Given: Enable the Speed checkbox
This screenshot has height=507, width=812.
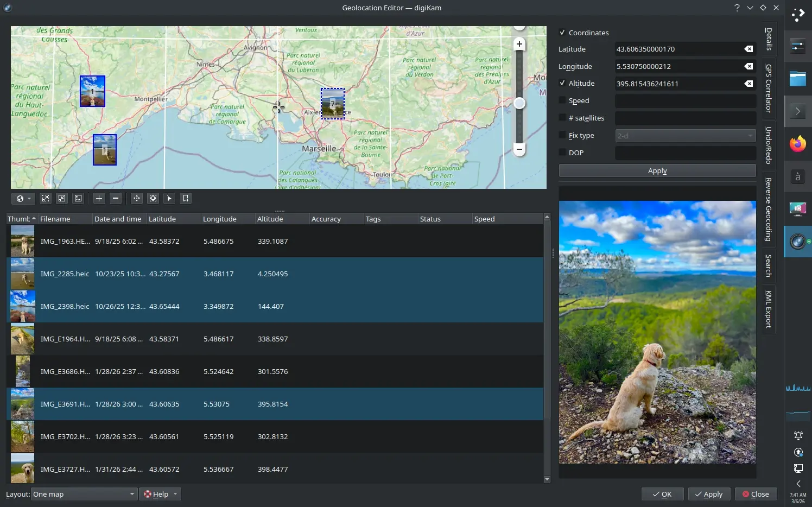Looking at the screenshot, I should pyautogui.click(x=563, y=100).
